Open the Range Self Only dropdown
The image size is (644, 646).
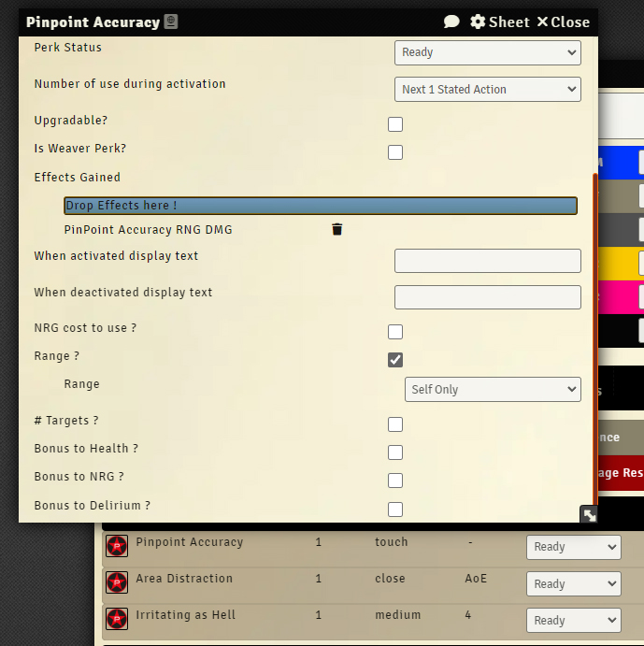pyautogui.click(x=492, y=389)
